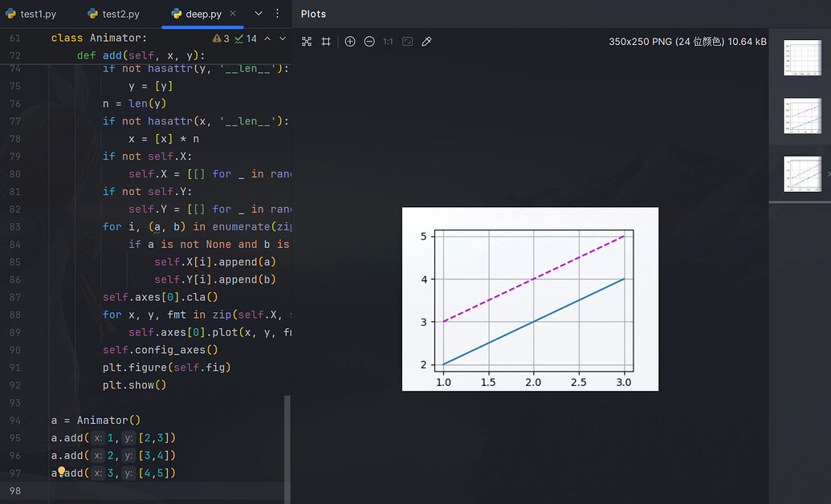Click the green checkmark typo count
The height and width of the screenshot is (504, 831).
(x=246, y=39)
